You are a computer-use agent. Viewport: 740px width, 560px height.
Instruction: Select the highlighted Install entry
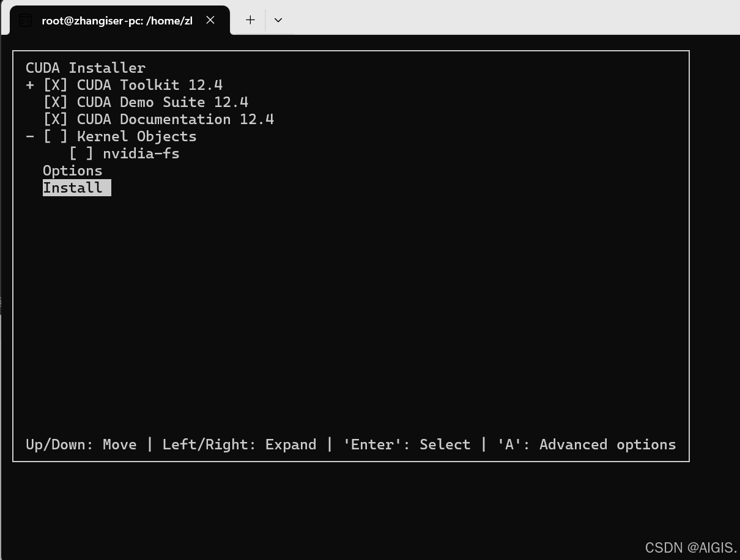click(x=76, y=188)
